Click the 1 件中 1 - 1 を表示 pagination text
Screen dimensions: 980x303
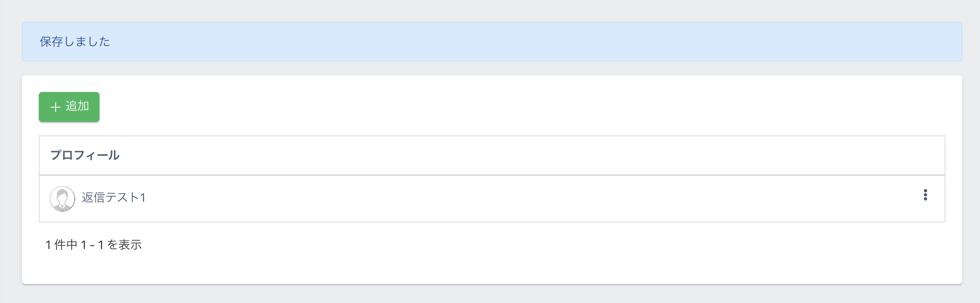click(x=94, y=245)
